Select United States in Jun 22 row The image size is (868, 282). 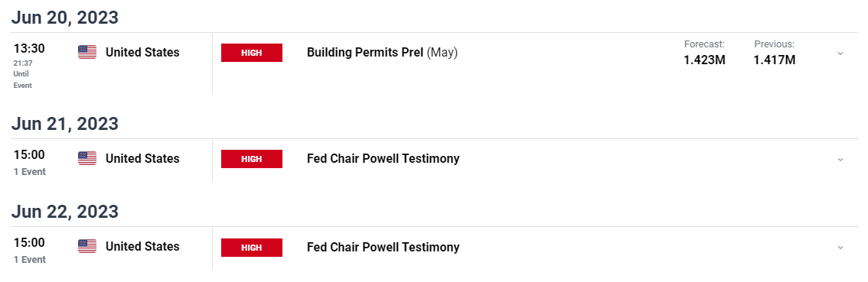(x=142, y=247)
